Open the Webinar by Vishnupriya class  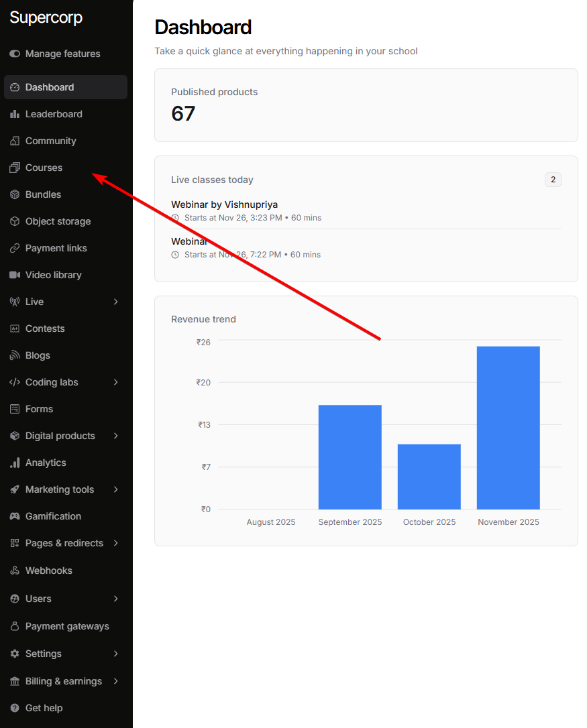coord(224,204)
